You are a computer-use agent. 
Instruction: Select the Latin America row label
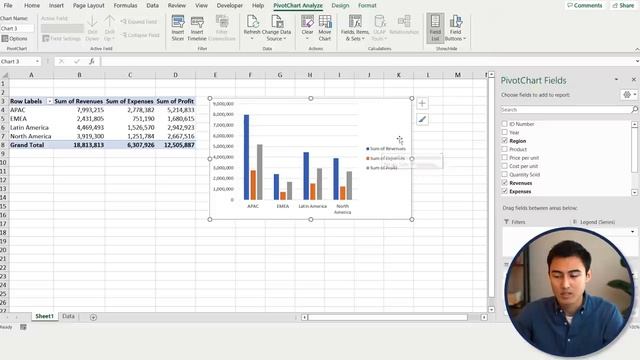tap(31, 127)
